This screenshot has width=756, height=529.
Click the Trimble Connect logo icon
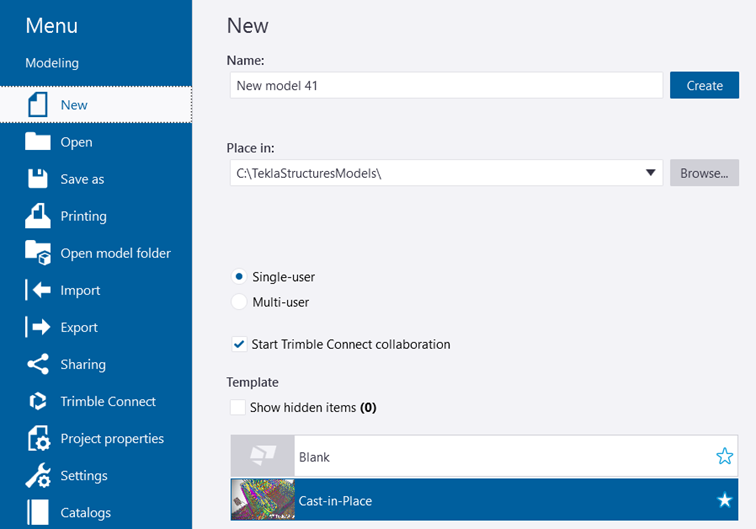(38, 401)
